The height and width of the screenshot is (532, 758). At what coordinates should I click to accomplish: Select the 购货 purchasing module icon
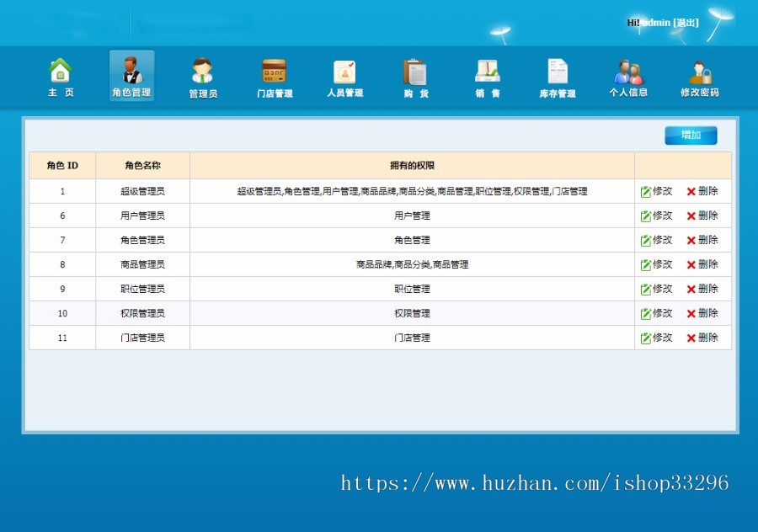coord(415,77)
